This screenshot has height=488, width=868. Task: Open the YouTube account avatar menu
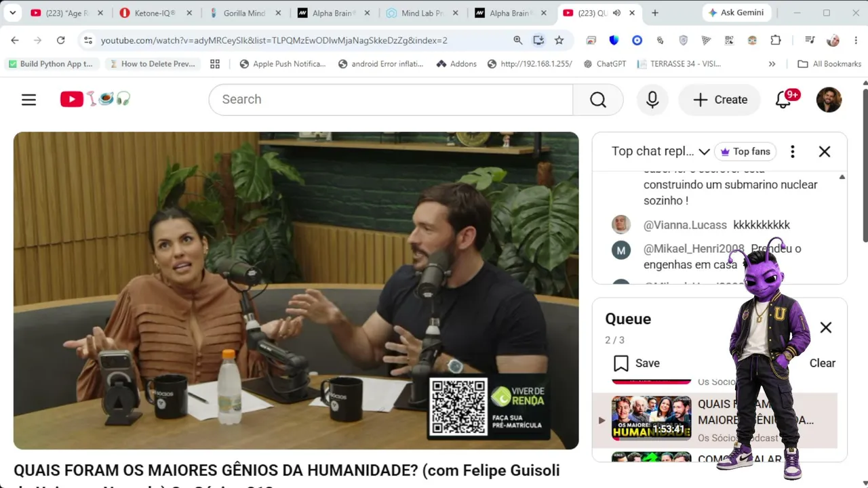829,100
